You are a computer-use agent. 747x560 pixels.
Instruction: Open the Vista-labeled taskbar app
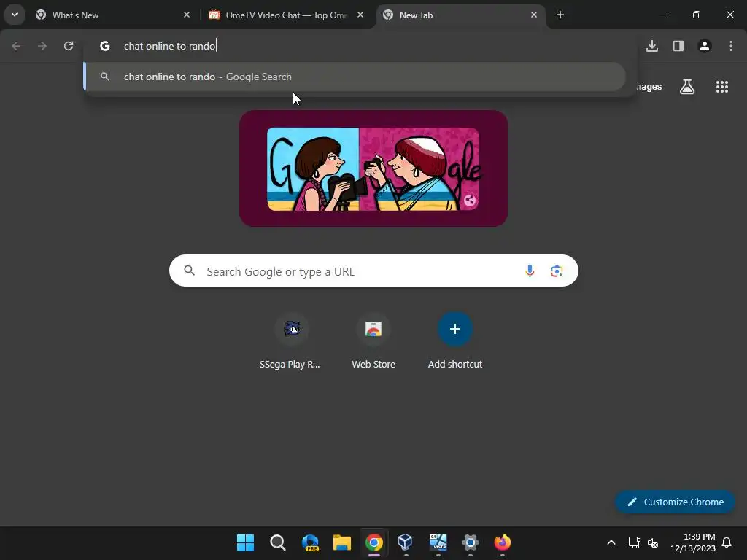click(438, 542)
